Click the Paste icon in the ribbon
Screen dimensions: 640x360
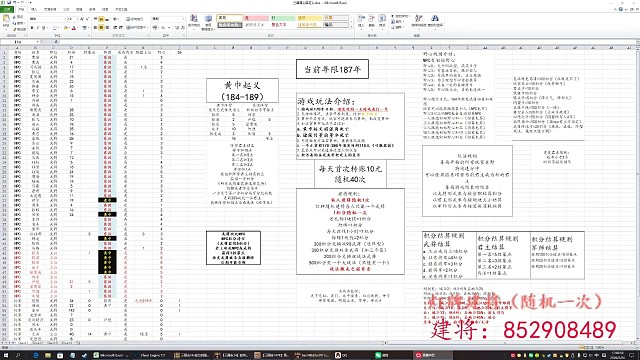[x=6, y=18]
